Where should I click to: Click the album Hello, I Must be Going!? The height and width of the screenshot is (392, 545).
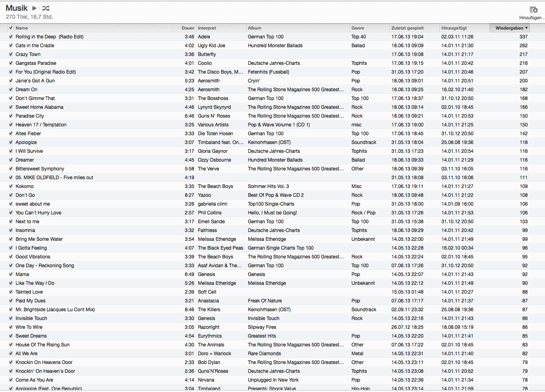coord(272,213)
